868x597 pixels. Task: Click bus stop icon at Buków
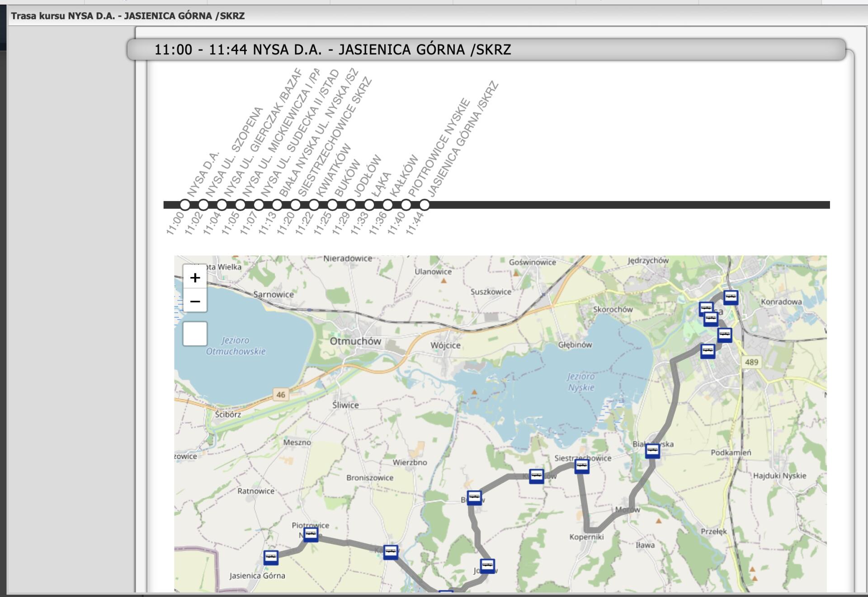coord(474,498)
